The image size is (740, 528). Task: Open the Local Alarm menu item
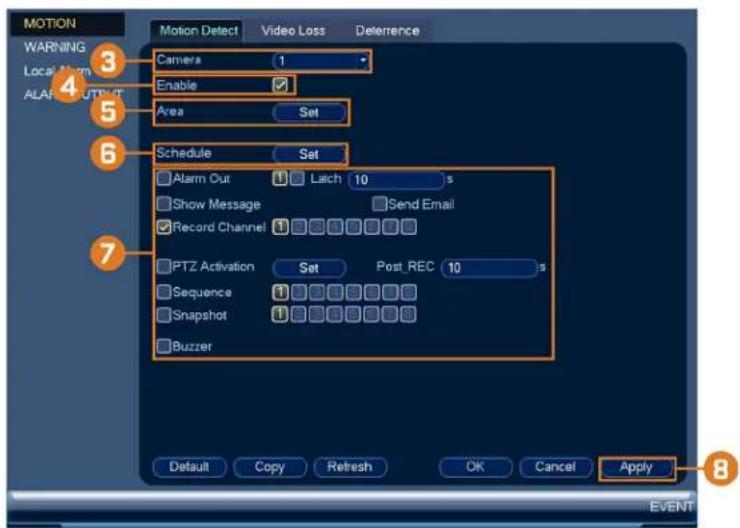[x=57, y=71]
